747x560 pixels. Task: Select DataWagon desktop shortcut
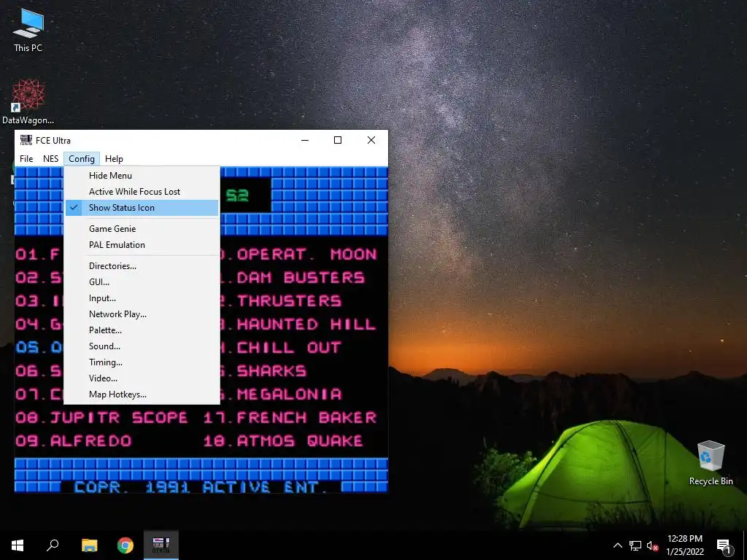[x=28, y=102]
